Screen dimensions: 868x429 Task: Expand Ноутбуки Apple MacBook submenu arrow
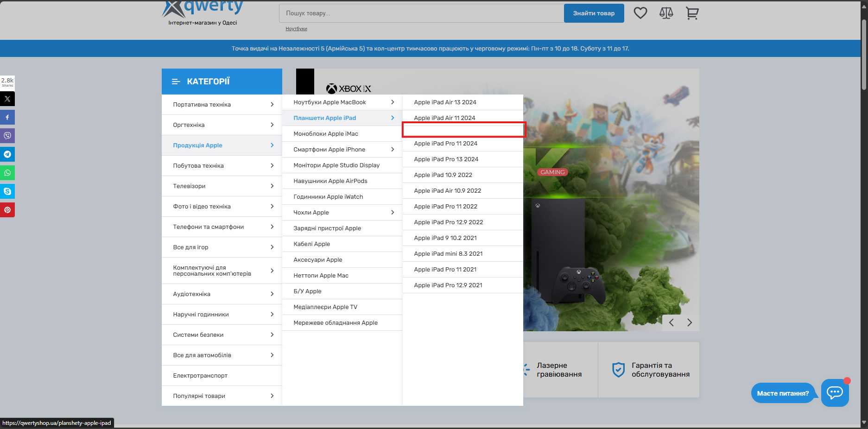(x=393, y=102)
